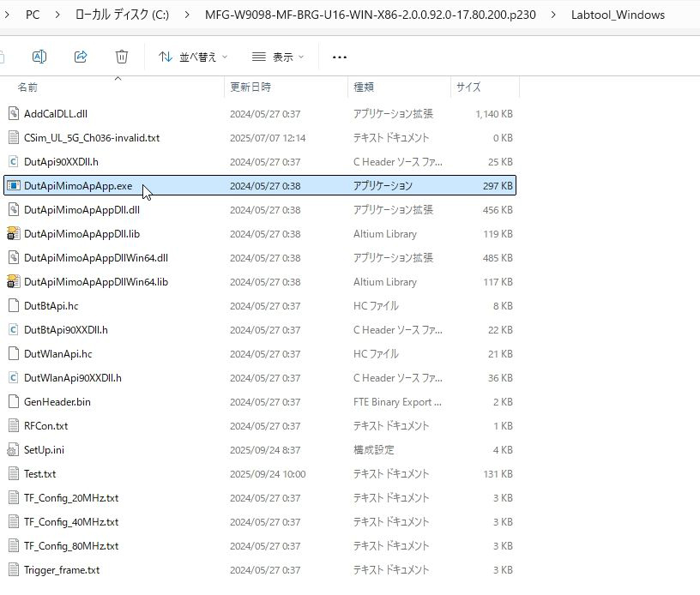Click the Rename icon in toolbar

click(x=39, y=57)
